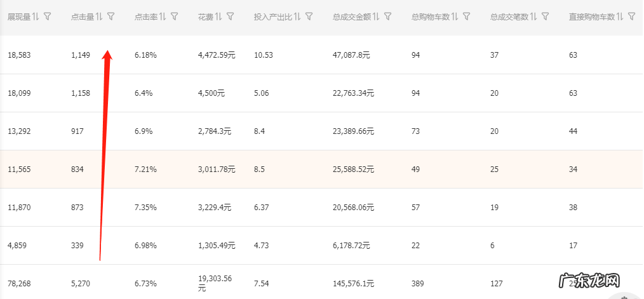644x299 pixels.
Task: Open filter for 总成交金额 column
Action: coord(387,17)
